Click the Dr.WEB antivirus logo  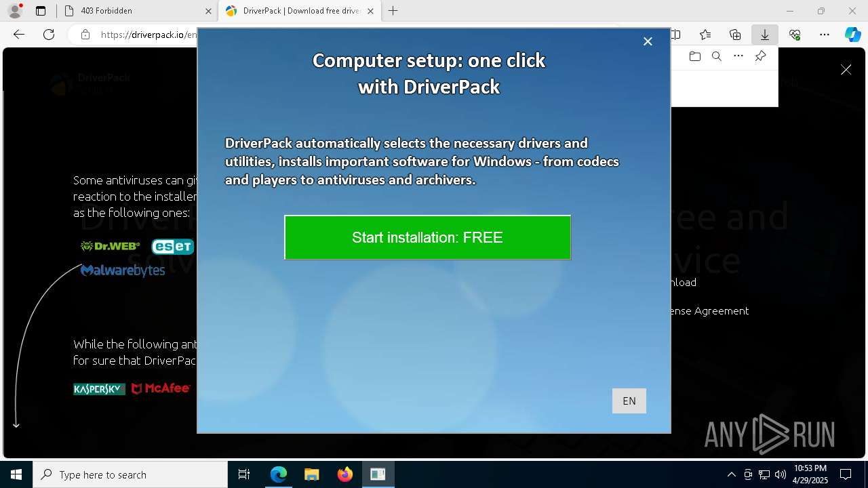point(111,246)
